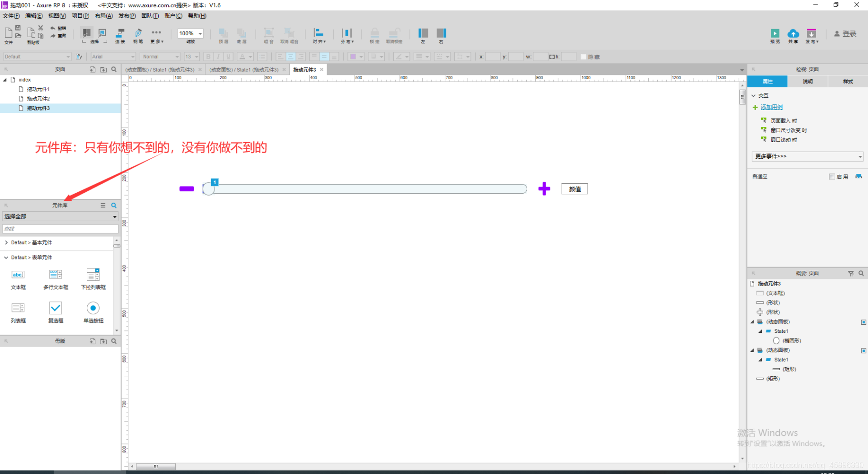The height and width of the screenshot is (474, 868).
Task: Open the Normal font weight dropdown
Action: tap(160, 57)
